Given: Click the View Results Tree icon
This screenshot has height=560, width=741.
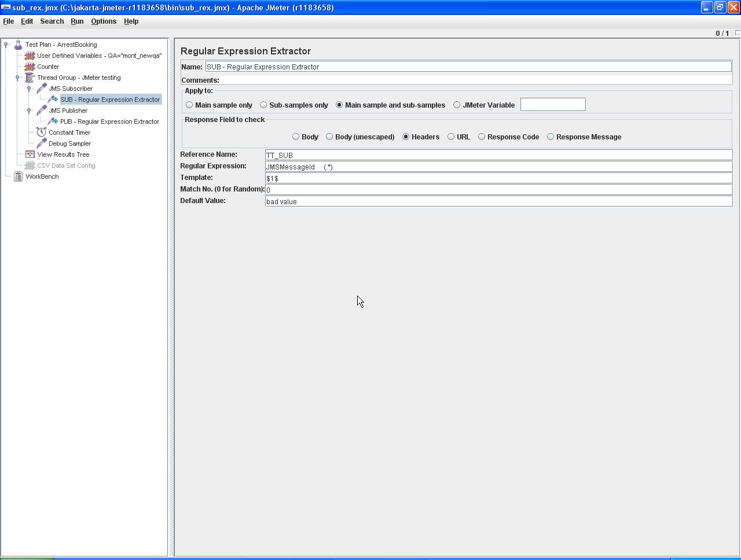Looking at the screenshot, I should 30,154.
